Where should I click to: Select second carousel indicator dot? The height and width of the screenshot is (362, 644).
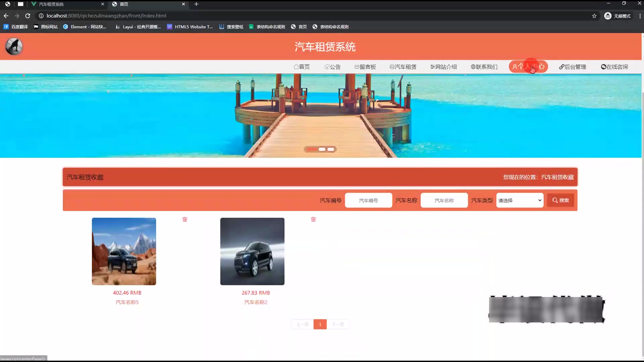(322, 149)
